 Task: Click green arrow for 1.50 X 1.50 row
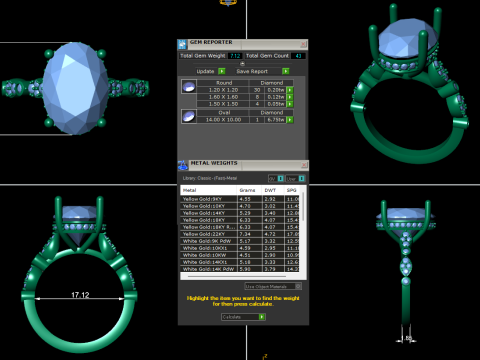290,104
